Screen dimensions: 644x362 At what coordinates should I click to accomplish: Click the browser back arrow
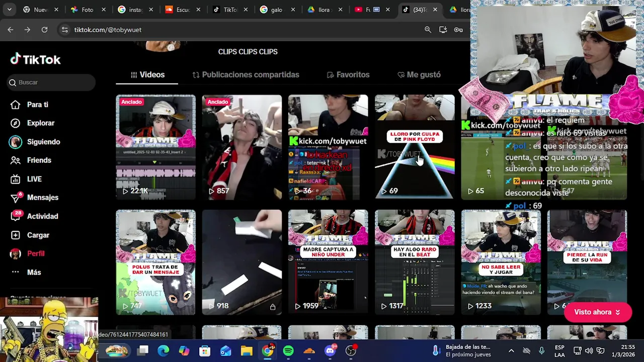click(11, 30)
